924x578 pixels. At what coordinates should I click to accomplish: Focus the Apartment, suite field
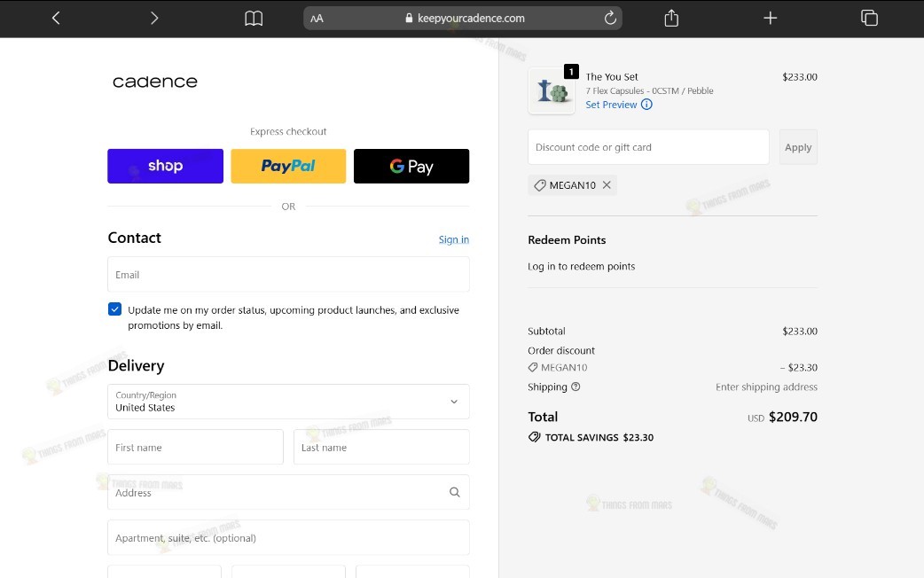click(x=288, y=537)
